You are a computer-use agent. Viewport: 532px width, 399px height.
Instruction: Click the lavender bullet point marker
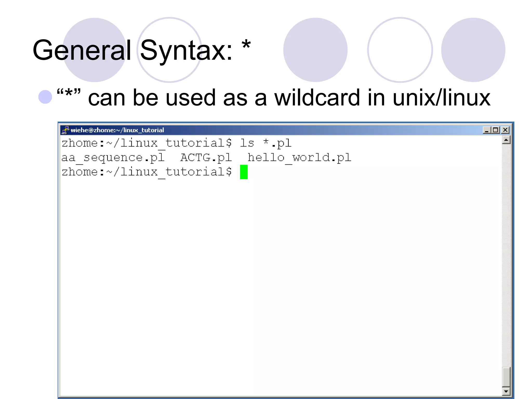pyautogui.click(x=45, y=97)
